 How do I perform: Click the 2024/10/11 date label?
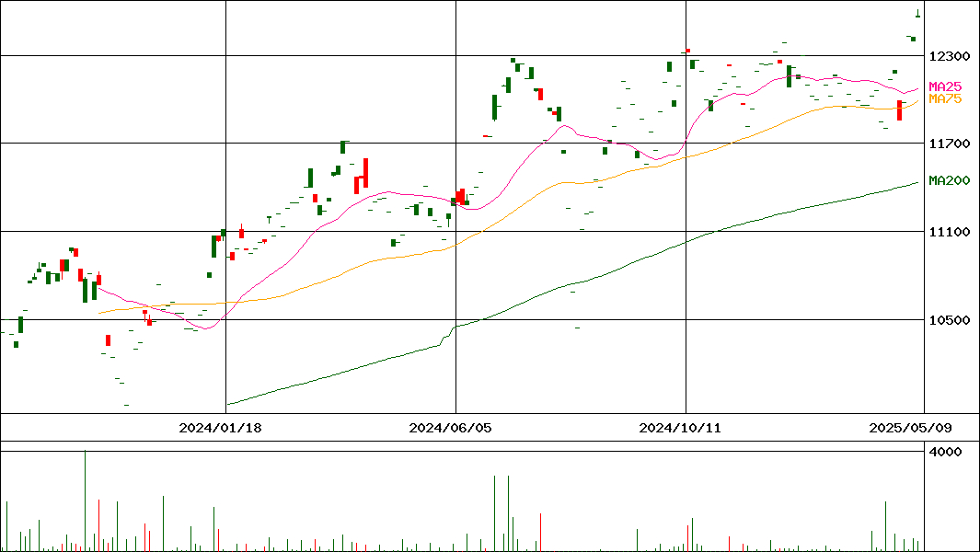tap(680, 428)
